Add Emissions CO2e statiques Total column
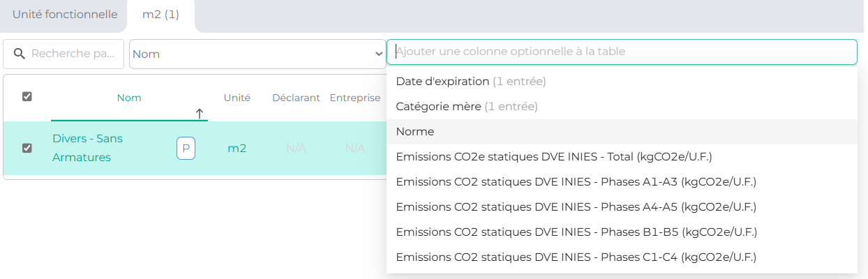 click(x=553, y=157)
